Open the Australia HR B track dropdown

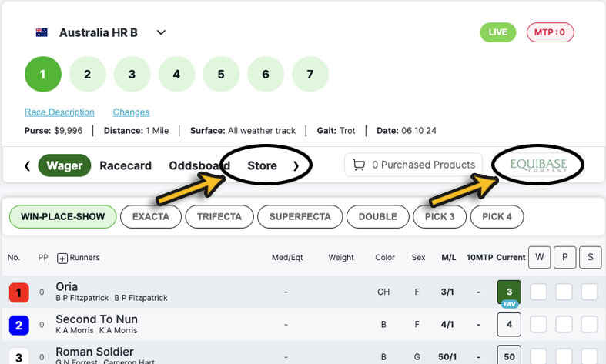tap(161, 32)
